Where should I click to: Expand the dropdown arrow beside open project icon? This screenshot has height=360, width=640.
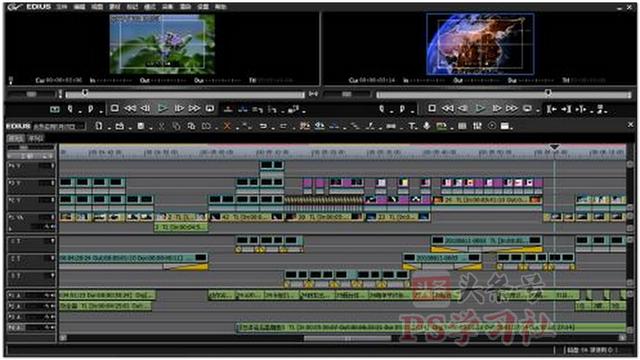coord(130,128)
